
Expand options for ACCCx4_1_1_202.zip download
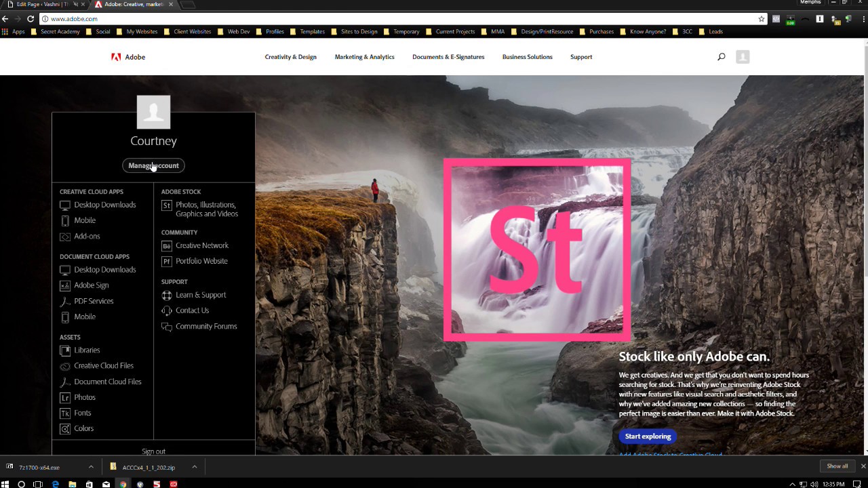194,467
